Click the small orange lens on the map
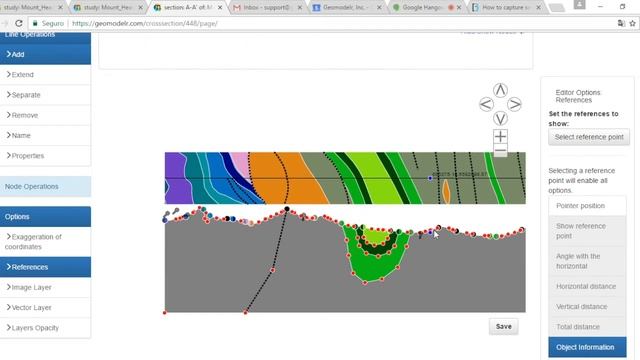This screenshot has height=360, width=640. [x=446, y=192]
